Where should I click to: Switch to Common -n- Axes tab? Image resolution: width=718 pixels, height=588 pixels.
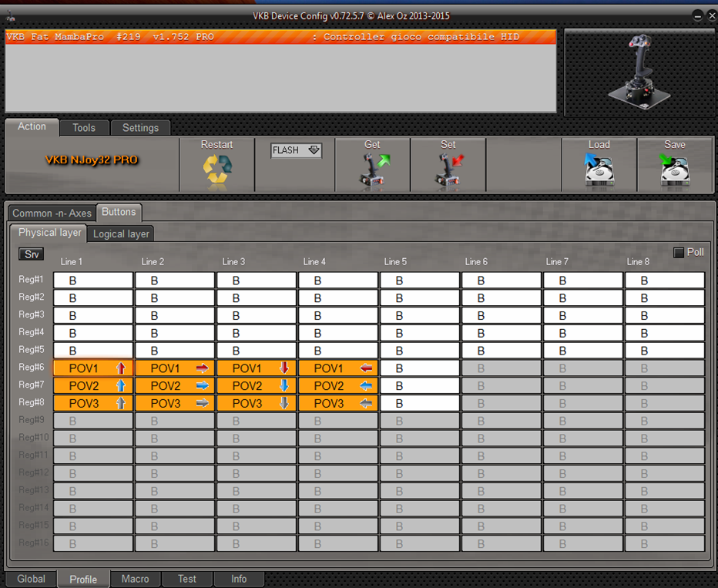(x=52, y=213)
